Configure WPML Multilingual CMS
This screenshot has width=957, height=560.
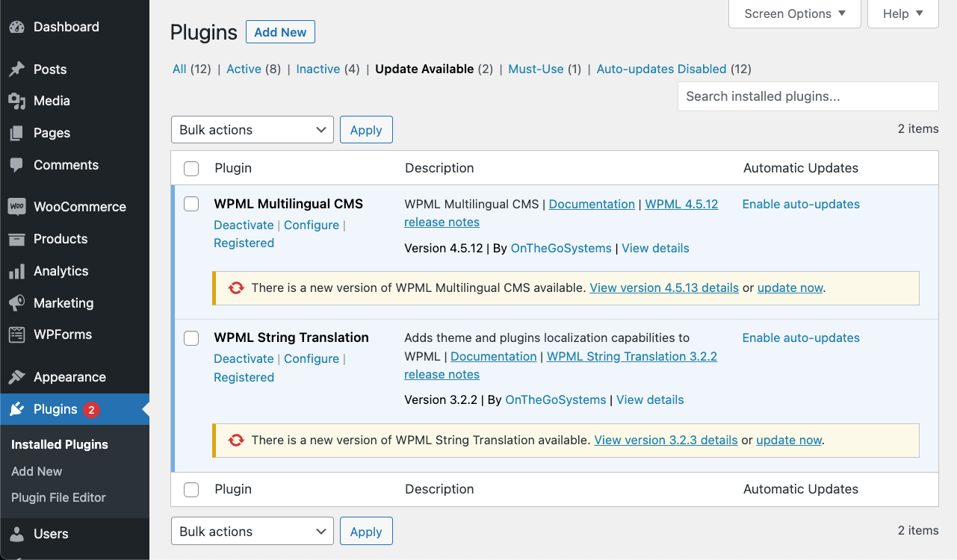click(312, 225)
